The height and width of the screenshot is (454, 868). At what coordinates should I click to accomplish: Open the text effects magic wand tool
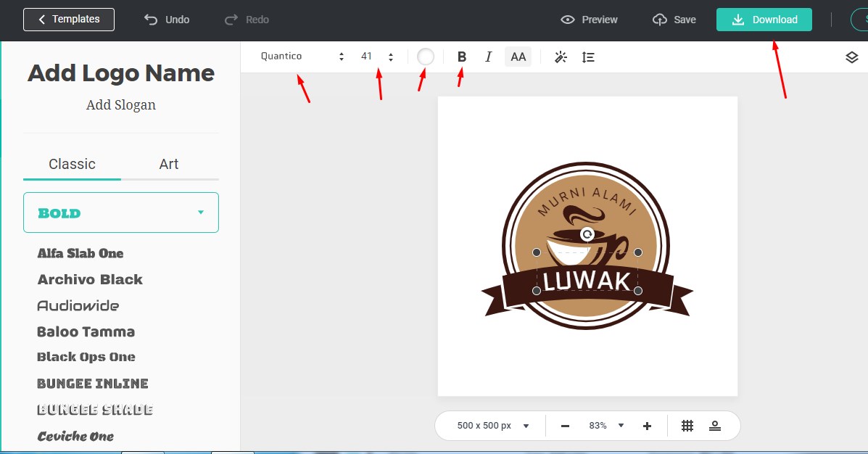tap(561, 56)
